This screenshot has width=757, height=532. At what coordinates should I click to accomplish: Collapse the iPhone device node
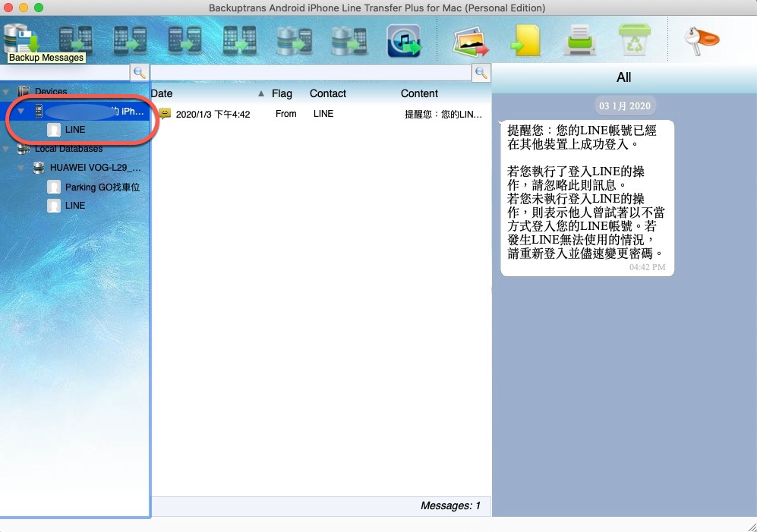pyautogui.click(x=21, y=111)
